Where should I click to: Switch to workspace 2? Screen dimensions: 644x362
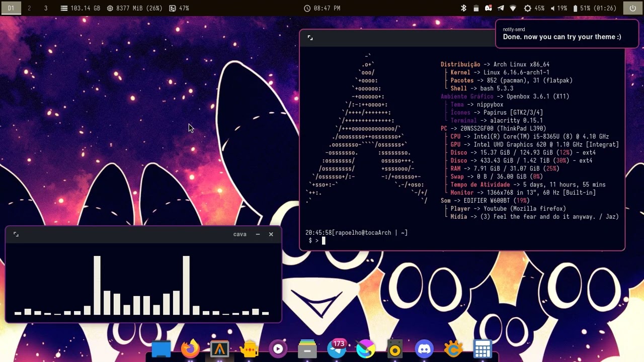(x=29, y=8)
